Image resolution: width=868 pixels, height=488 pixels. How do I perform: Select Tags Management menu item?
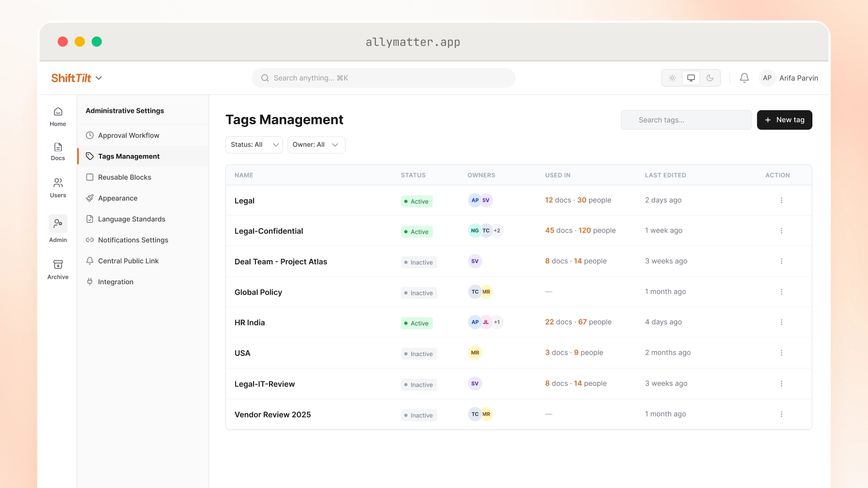click(x=143, y=156)
